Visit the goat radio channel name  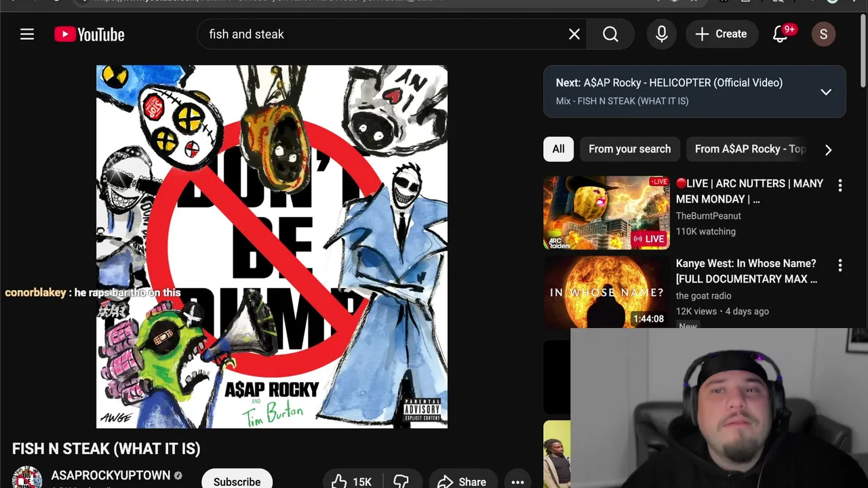(x=703, y=296)
